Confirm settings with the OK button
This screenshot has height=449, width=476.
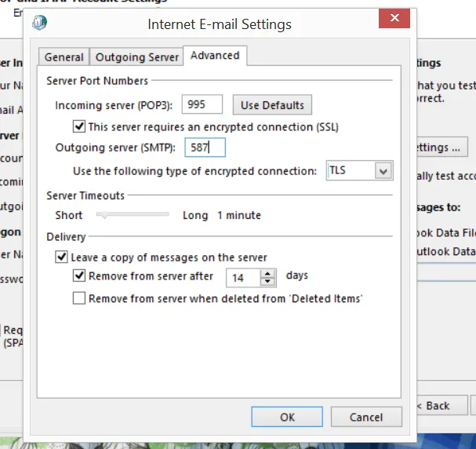pos(287,417)
